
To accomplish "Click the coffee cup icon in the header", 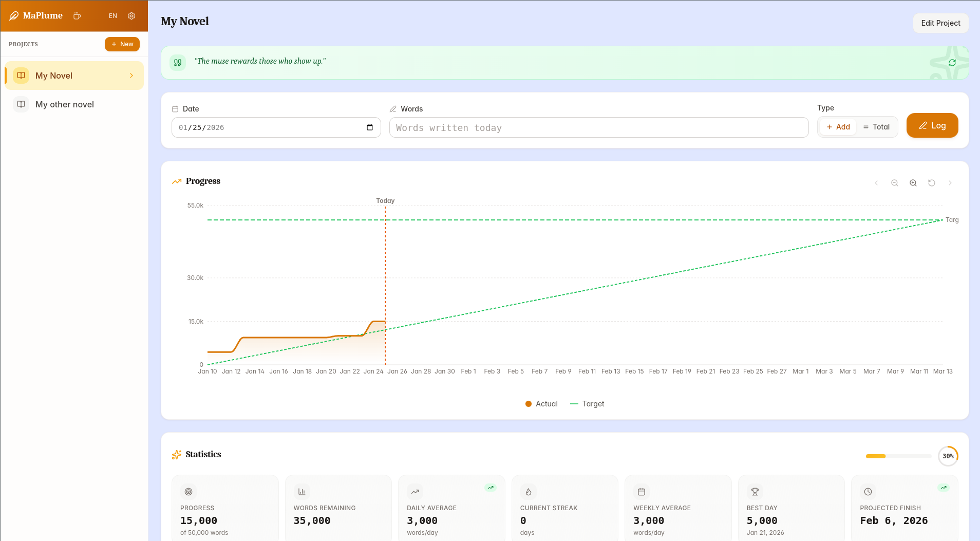I will pos(77,16).
